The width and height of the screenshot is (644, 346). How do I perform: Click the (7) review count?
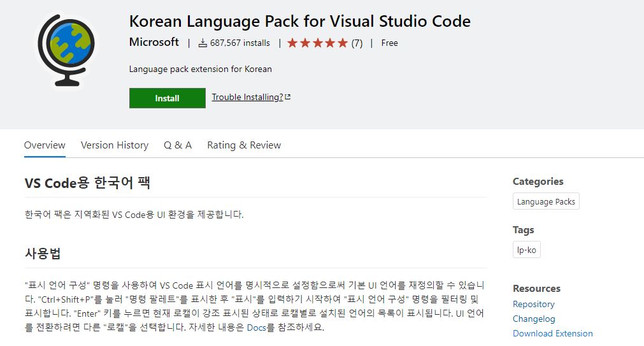[x=357, y=43]
